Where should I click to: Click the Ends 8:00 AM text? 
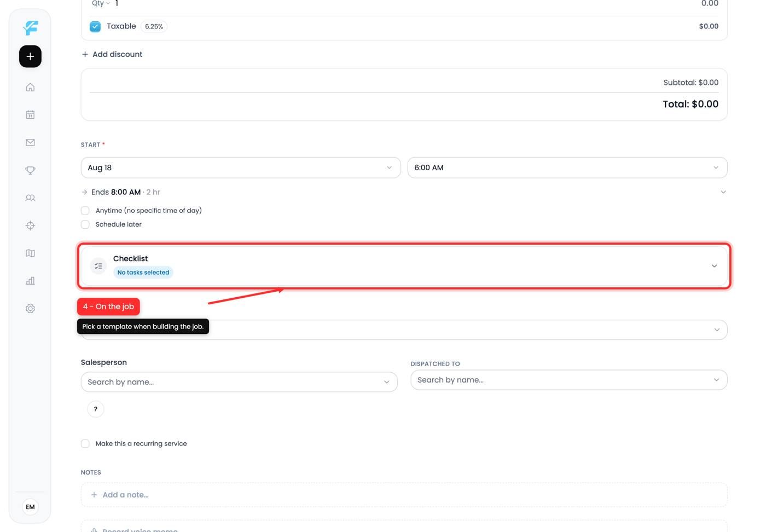click(x=116, y=192)
